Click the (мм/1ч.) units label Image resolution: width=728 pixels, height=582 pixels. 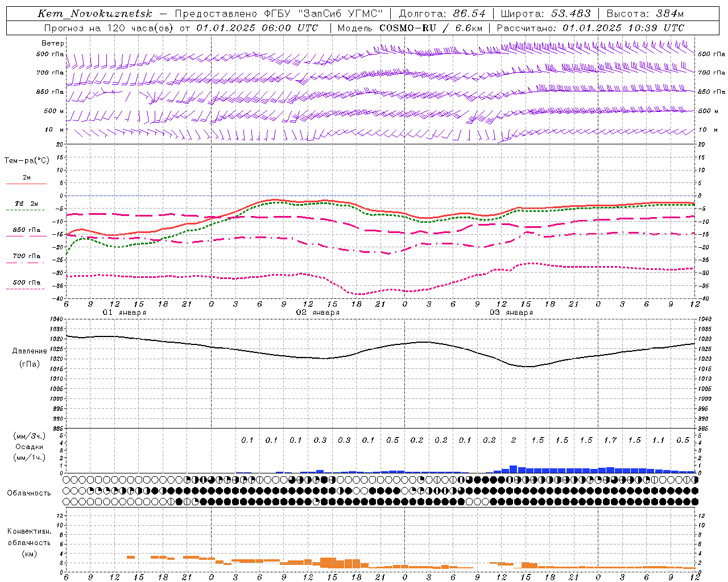click(29, 458)
